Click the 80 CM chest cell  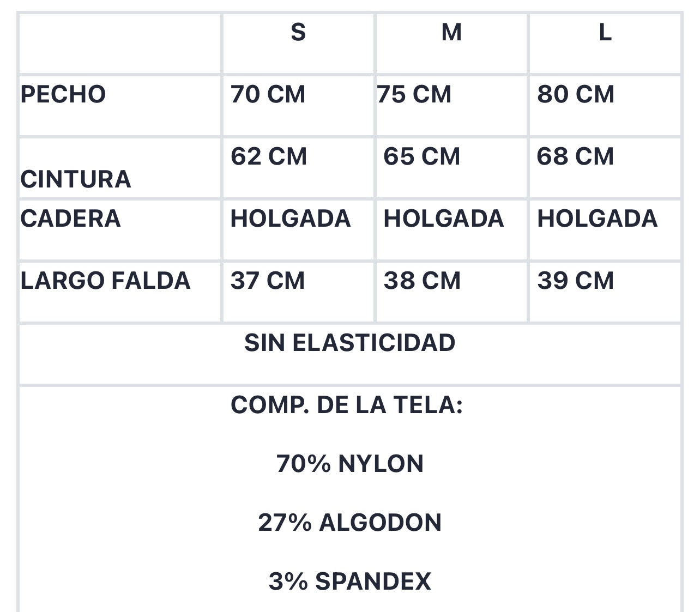pyautogui.click(x=576, y=94)
